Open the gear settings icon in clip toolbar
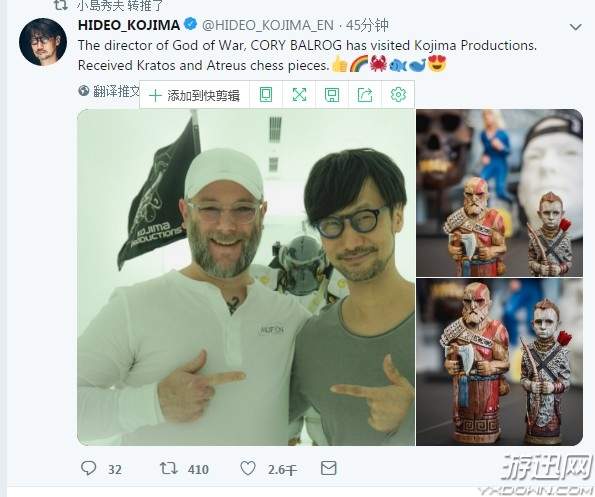The image size is (595, 497). tap(398, 94)
